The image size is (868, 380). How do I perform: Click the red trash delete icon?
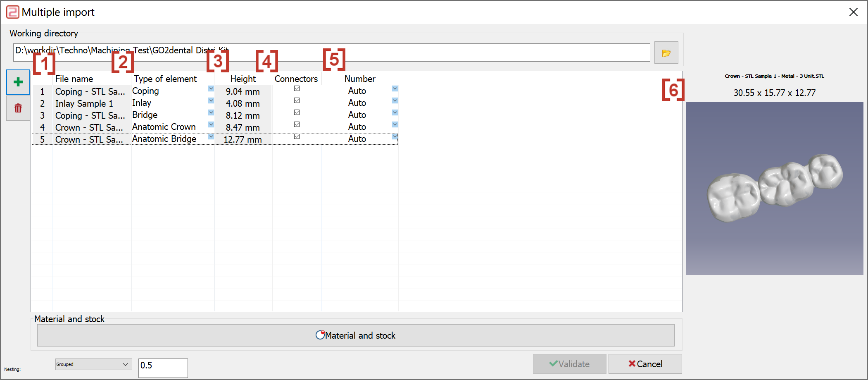[18, 108]
